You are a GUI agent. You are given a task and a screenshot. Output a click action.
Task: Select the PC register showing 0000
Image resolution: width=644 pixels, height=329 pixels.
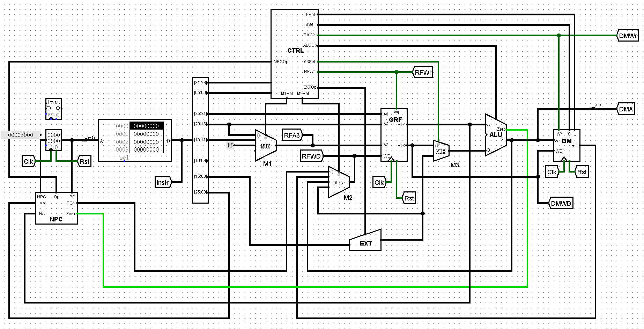pos(54,140)
